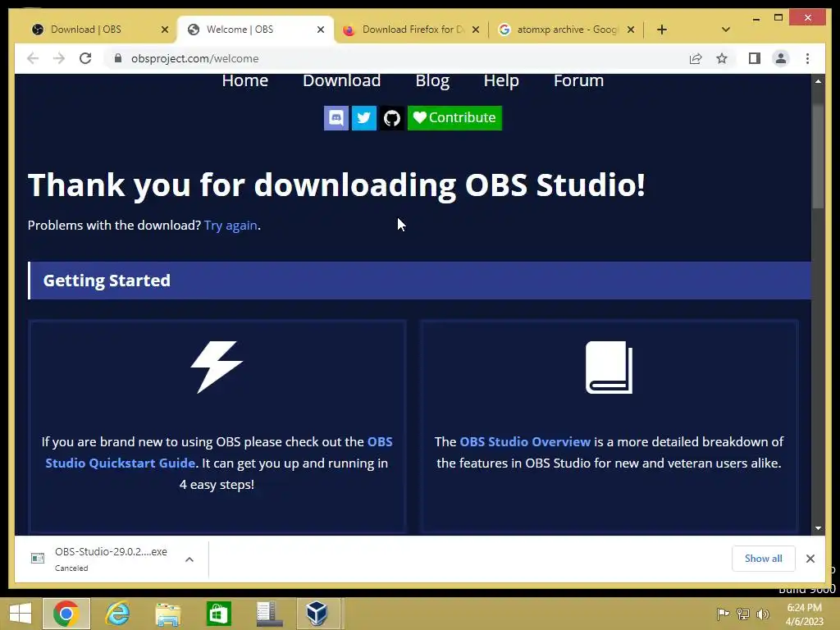Viewport: 840px width, 630px height.
Task: Click the page scrollbar down arrow
Action: (818, 528)
